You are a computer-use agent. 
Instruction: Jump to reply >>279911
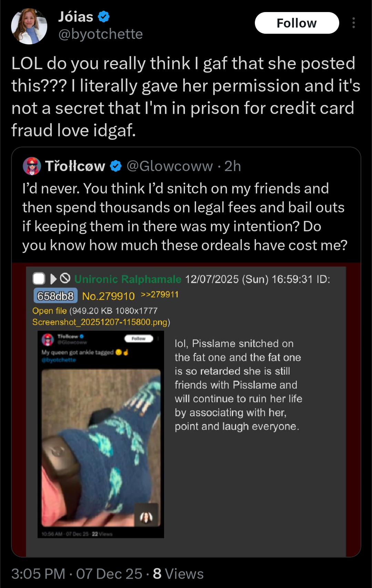click(x=159, y=295)
